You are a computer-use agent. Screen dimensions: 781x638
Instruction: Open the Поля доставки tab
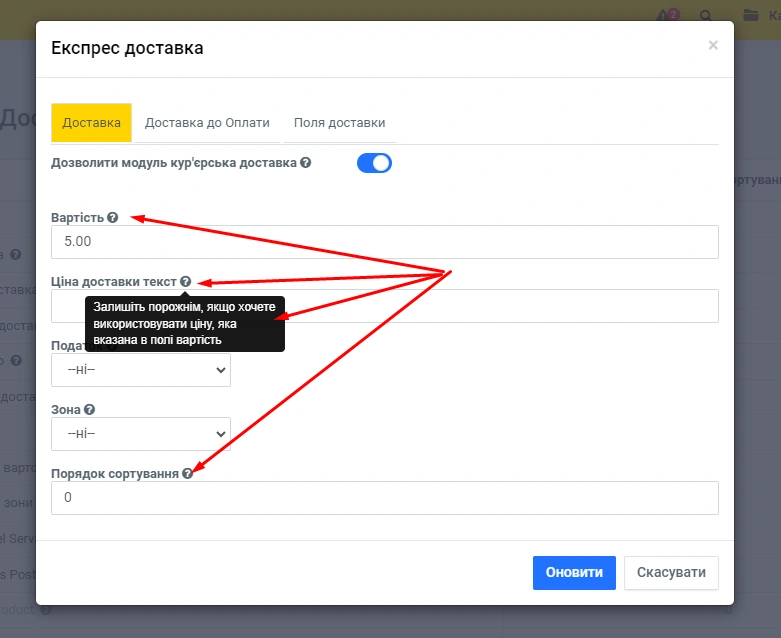point(339,123)
